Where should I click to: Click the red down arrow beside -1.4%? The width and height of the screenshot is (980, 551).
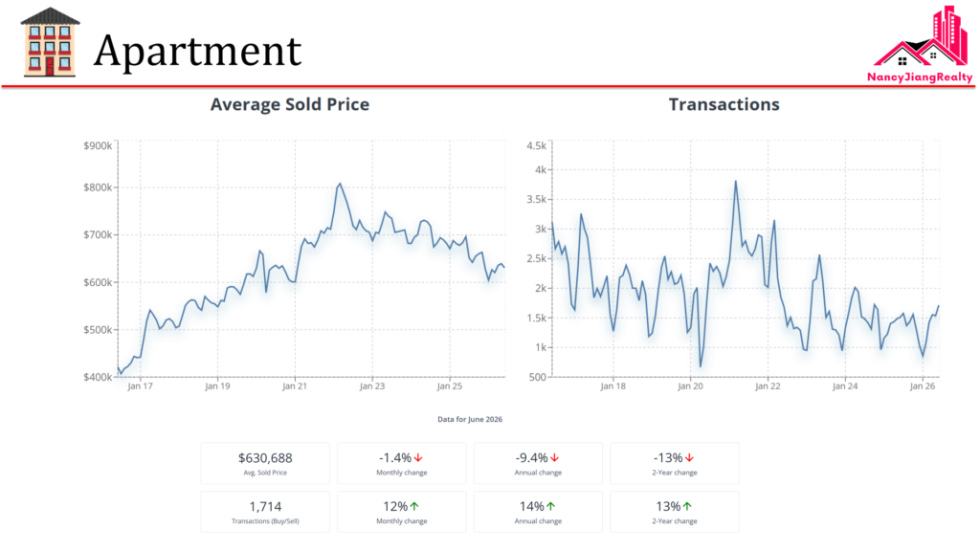pos(418,458)
